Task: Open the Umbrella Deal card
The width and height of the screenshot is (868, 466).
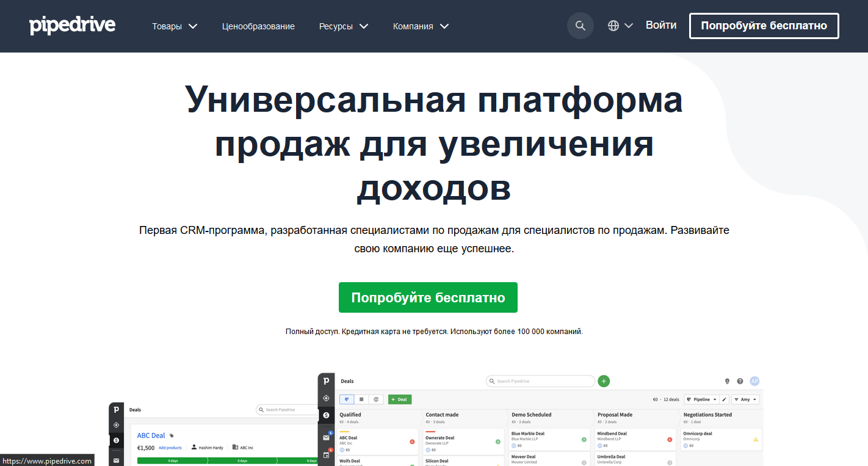Action: 635,459
